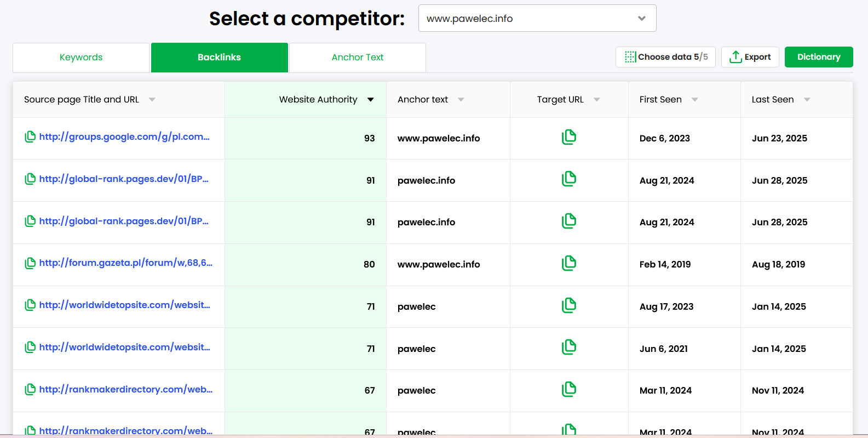Copy Target URL in the Mar 11, 2024 row
This screenshot has height=438, width=868.
coord(569,389)
